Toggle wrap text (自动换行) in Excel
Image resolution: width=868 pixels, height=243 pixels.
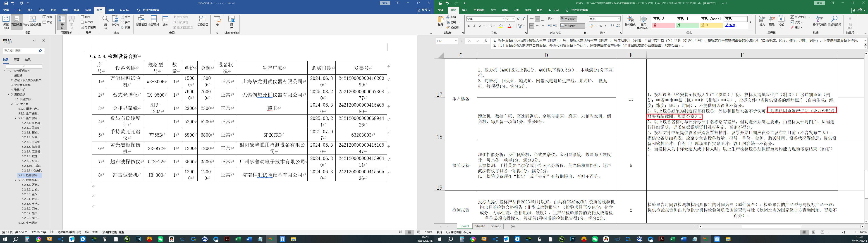[x=568, y=19]
